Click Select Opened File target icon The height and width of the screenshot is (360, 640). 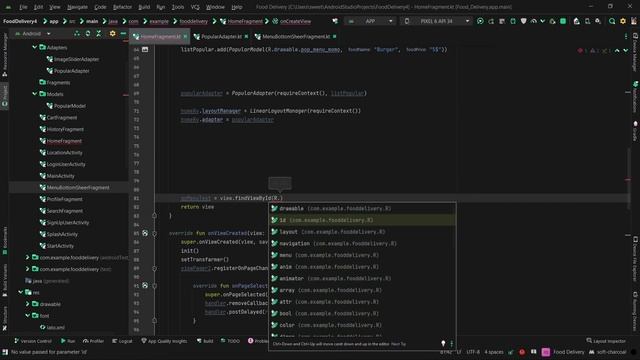click(77, 33)
